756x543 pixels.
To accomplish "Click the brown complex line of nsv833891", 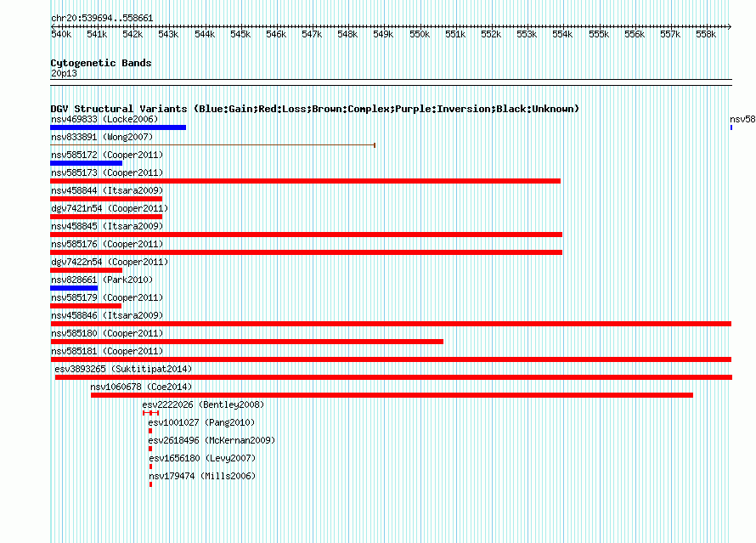I will [x=212, y=144].
